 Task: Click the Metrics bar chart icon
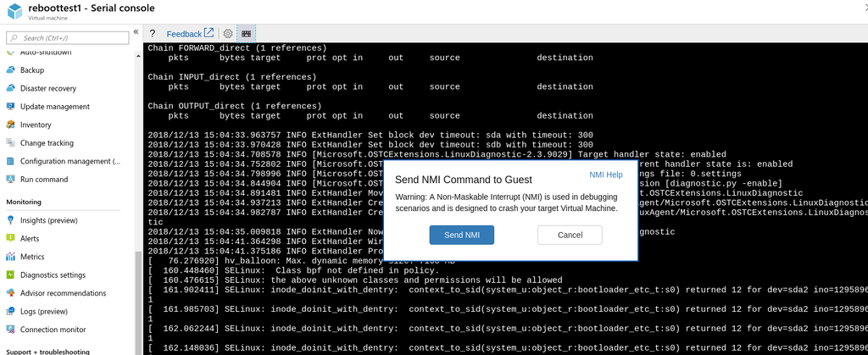10,257
